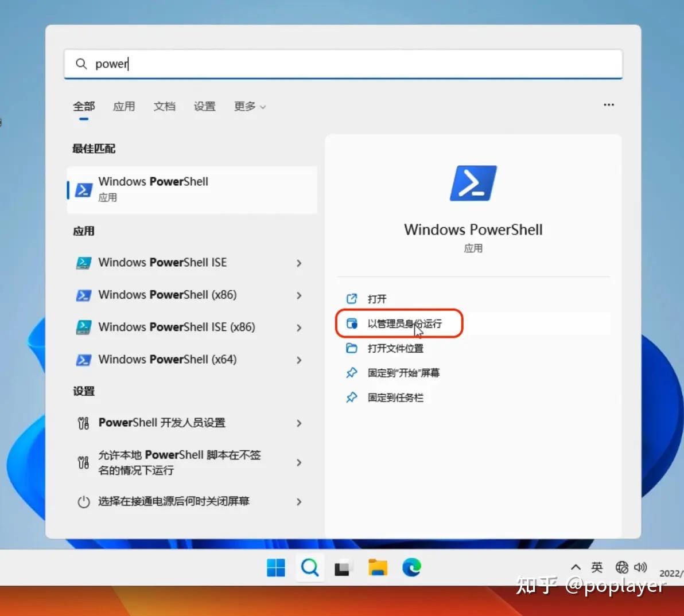Click the Windows PowerShell ISE icon
The height and width of the screenshot is (616, 684).
(84, 263)
